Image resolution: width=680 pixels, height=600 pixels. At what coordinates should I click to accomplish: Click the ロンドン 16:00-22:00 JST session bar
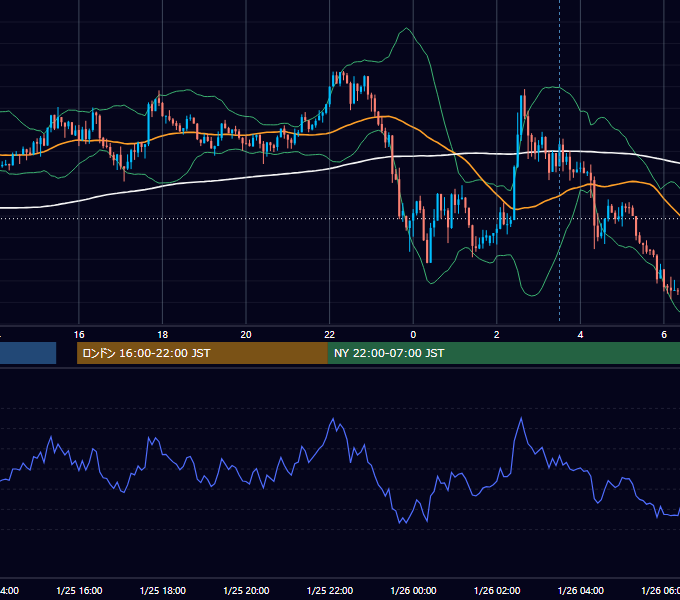[x=202, y=353]
